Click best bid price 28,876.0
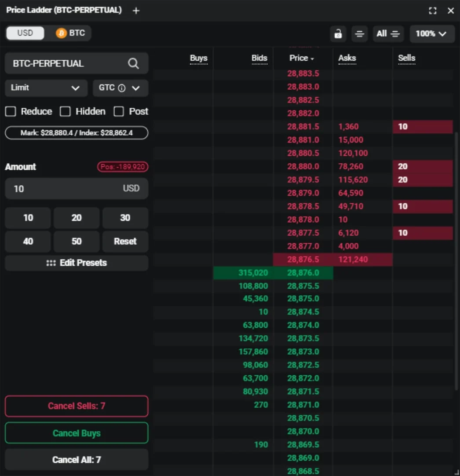460x476 pixels. click(303, 273)
